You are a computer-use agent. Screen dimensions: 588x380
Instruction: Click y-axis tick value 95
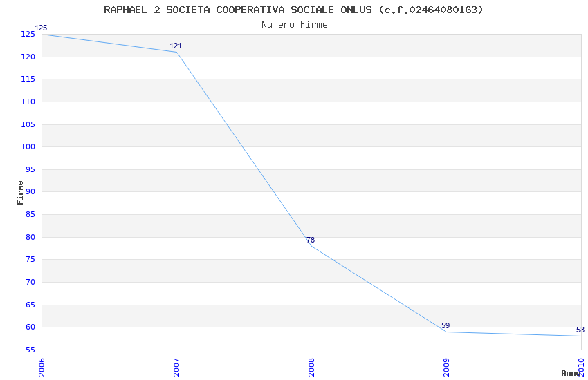30,169
